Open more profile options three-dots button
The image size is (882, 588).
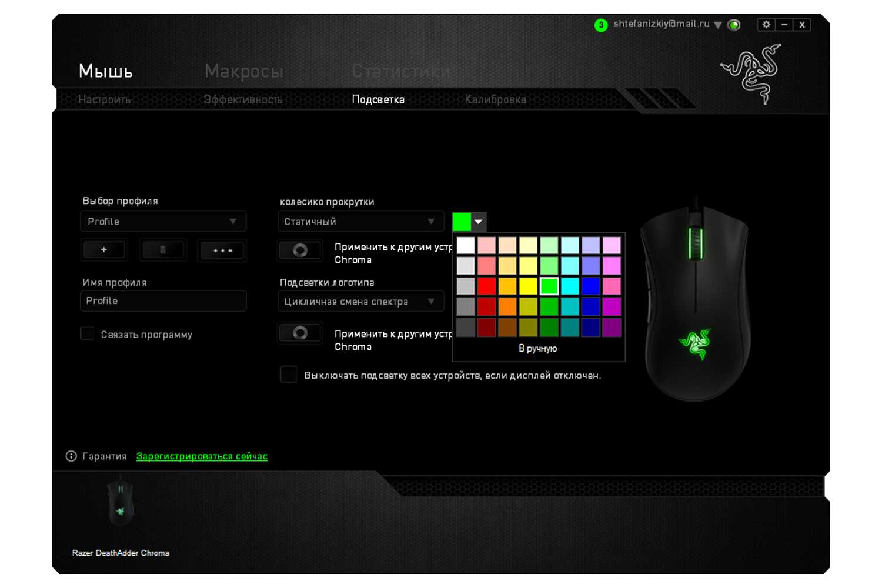click(222, 250)
